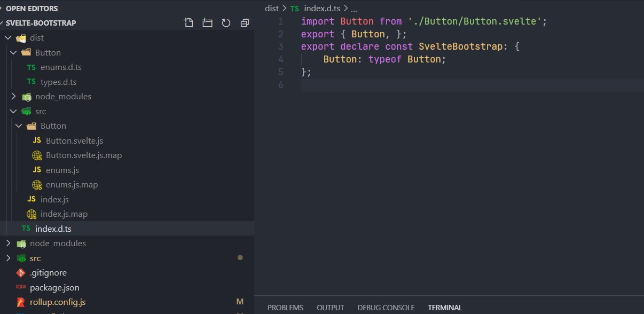
Task: Click the src folder icon under dist
Action: (x=27, y=112)
